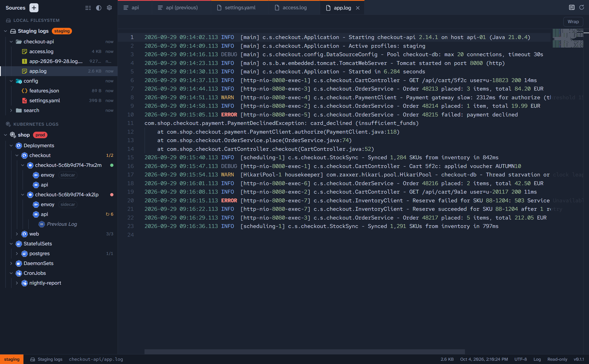Open the features.json file icon
Image resolution: width=589 pixels, height=364 pixels.
(x=25, y=91)
